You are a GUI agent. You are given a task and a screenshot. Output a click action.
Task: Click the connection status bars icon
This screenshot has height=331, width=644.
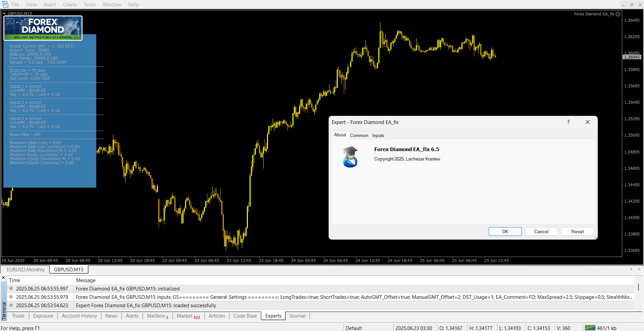coord(590,328)
